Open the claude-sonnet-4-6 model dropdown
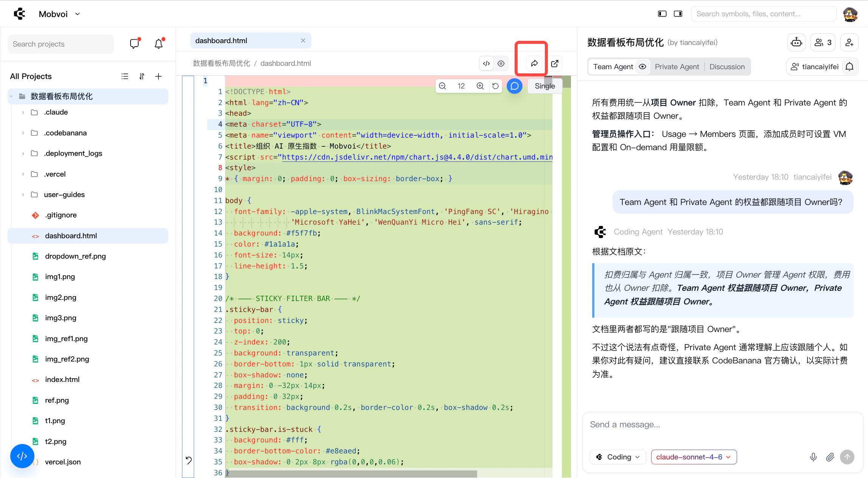Image resolution: width=868 pixels, height=478 pixels. (693, 457)
